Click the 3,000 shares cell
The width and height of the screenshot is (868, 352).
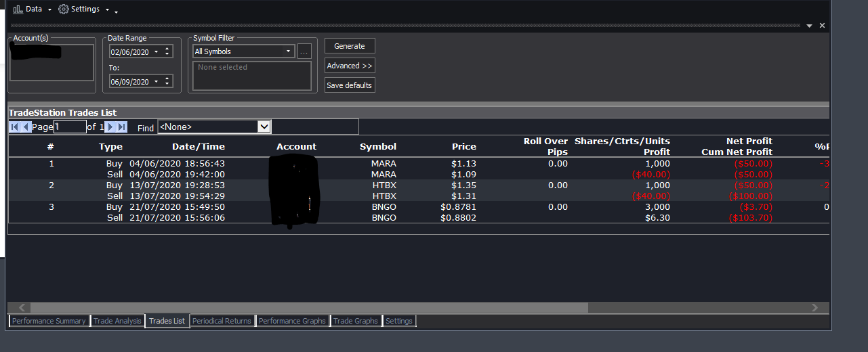(x=657, y=207)
